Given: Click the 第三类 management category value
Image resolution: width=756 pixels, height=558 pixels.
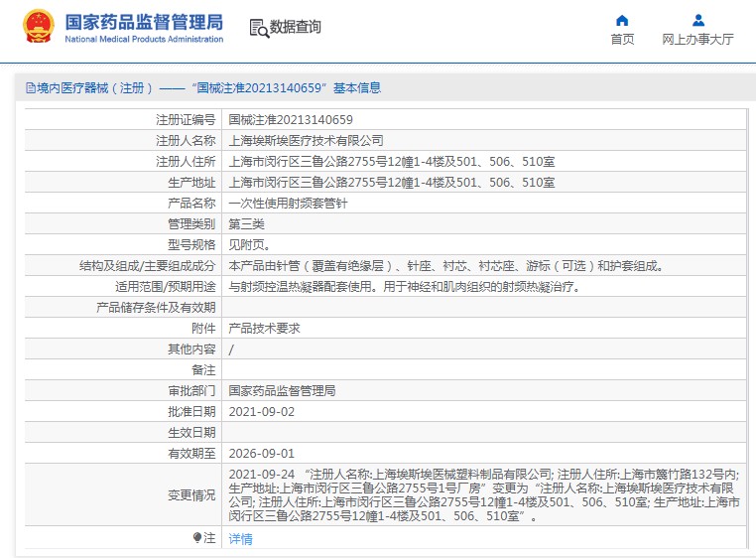Looking at the screenshot, I should [x=246, y=224].
